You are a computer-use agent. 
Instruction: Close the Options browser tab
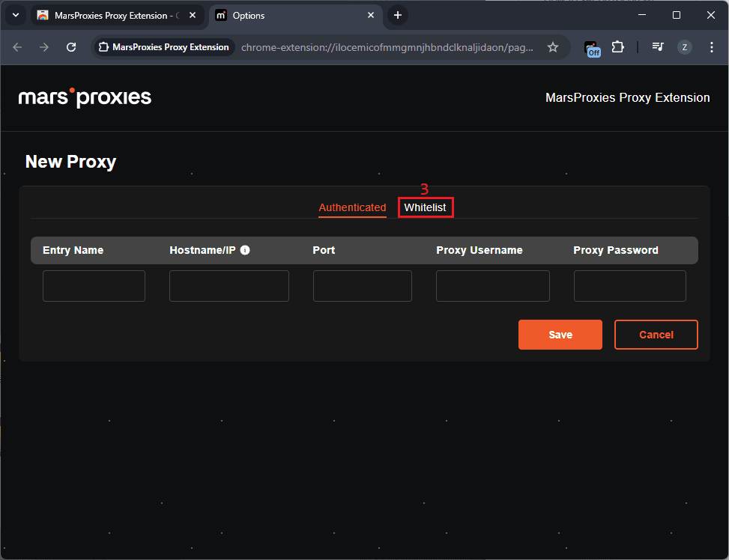370,15
